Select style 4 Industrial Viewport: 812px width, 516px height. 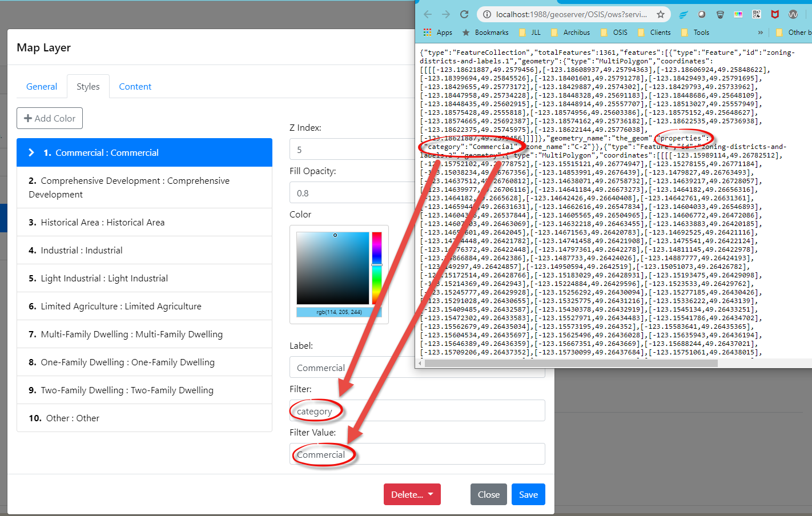click(x=144, y=250)
